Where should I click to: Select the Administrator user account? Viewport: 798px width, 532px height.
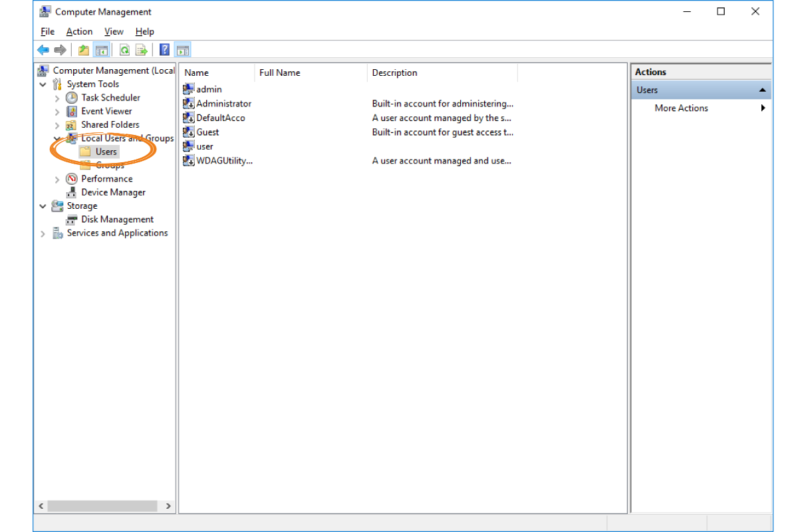[223, 104]
